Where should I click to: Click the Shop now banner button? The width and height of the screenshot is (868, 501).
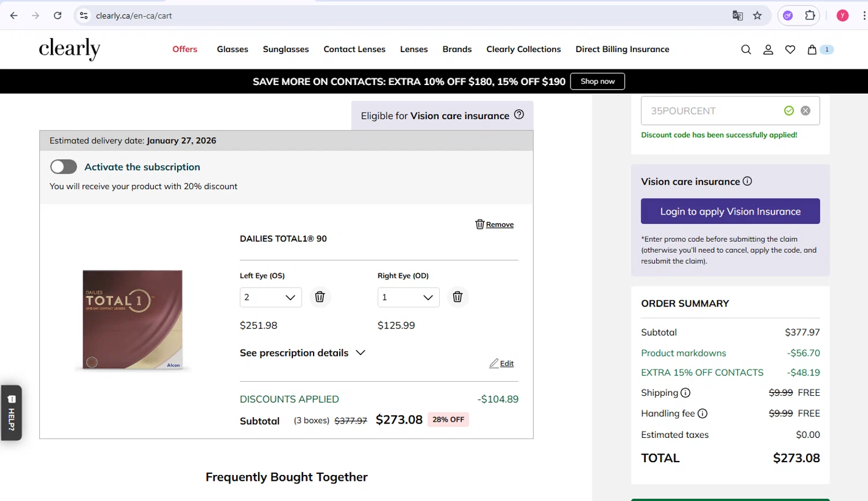[x=597, y=82]
